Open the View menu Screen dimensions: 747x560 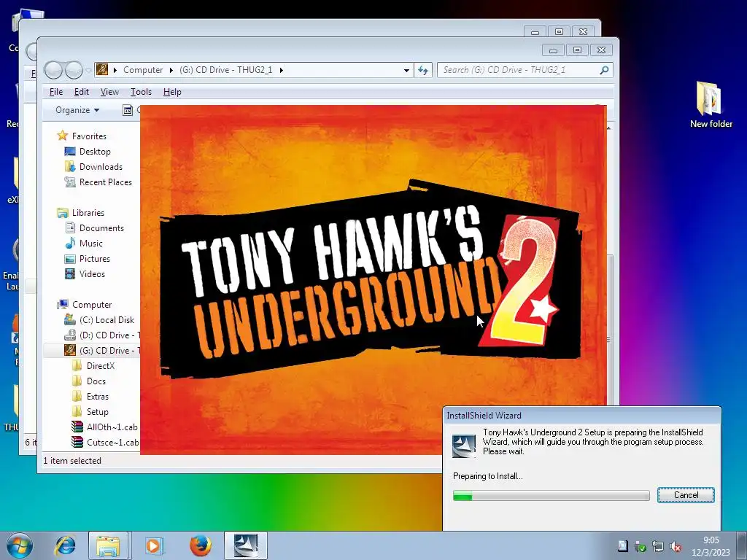(x=109, y=92)
